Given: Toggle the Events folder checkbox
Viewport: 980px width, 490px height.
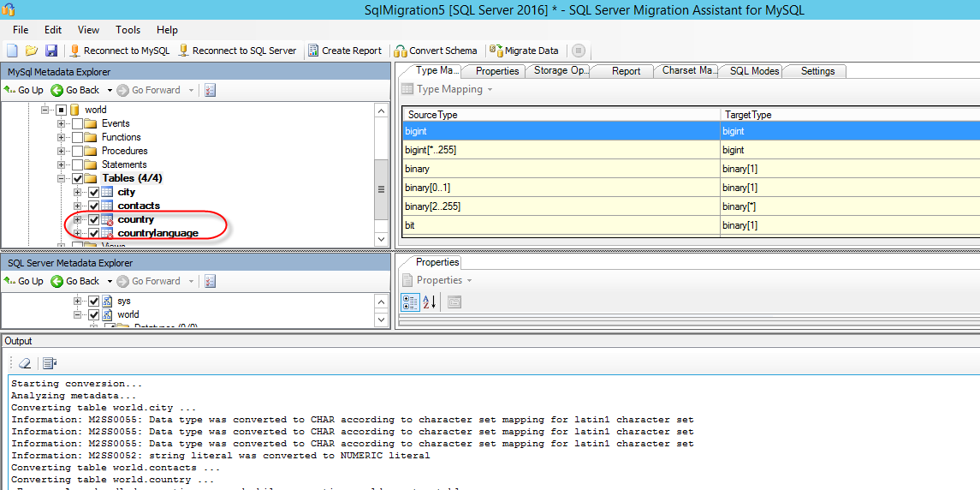Looking at the screenshot, I should pyautogui.click(x=78, y=124).
